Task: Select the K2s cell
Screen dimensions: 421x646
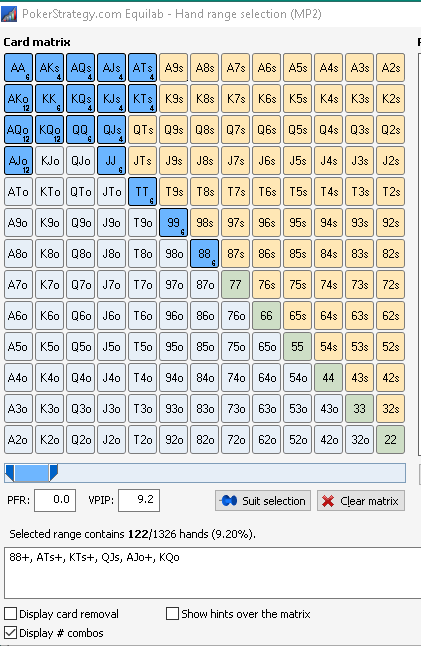Action: pos(391,98)
